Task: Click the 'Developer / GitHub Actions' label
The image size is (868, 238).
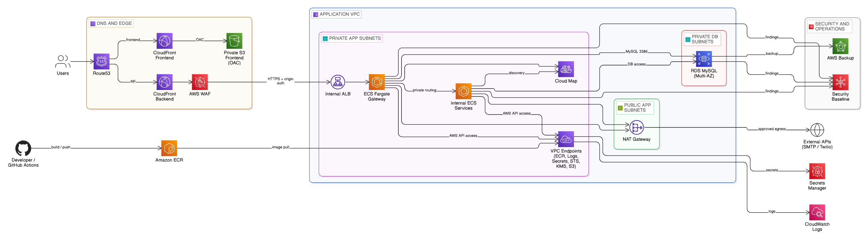Action: click(23, 163)
